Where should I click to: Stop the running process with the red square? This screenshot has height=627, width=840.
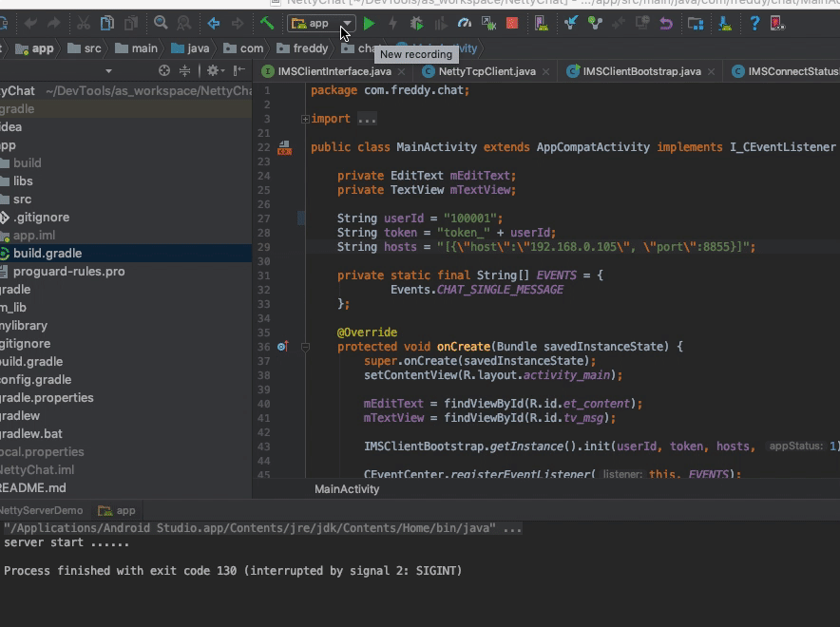(x=512, y=24)
